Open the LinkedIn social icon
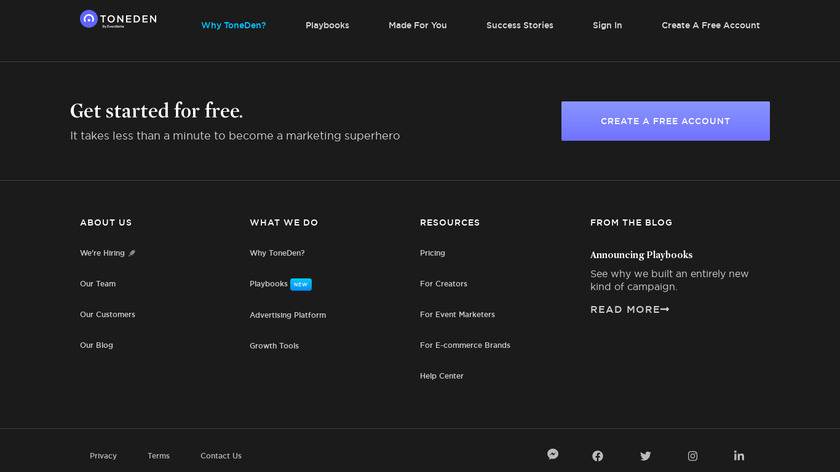Screen dimensions: 840x472 click(739, 455)
